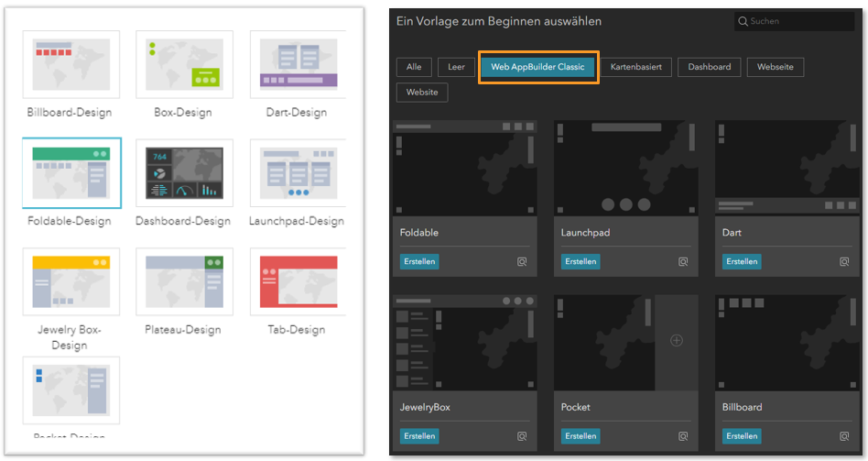Click the Foldable template title
Viewport: 868px width, 461px height.
pos(419,233)
